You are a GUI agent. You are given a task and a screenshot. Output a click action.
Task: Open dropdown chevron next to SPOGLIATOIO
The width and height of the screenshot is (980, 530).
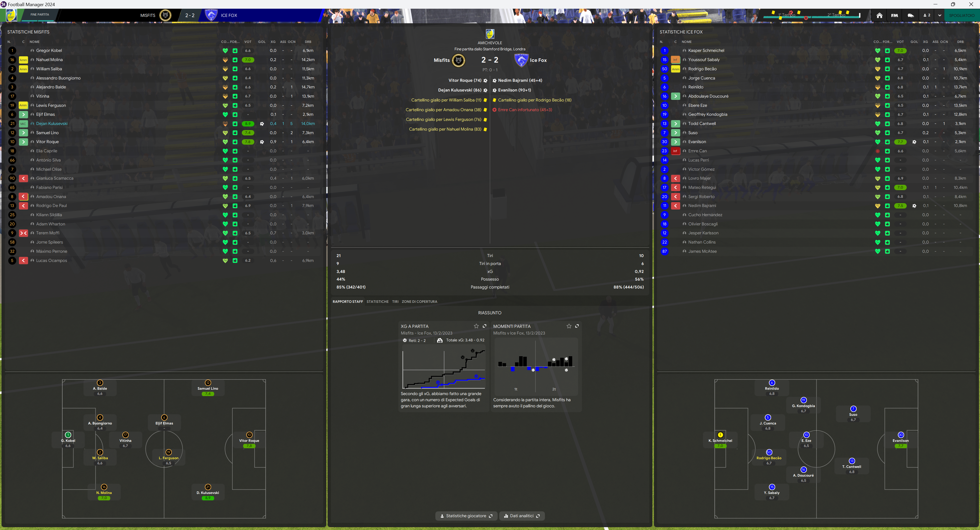[940, 15]
